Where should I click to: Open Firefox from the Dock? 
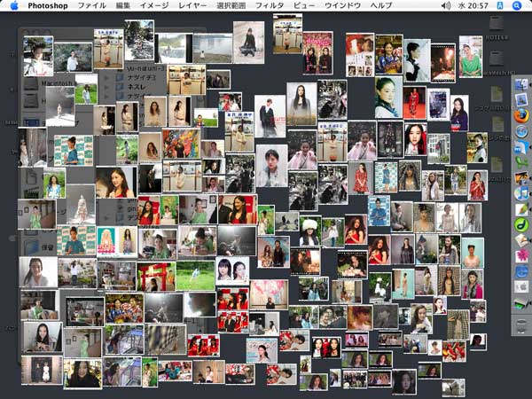[521, 115]
